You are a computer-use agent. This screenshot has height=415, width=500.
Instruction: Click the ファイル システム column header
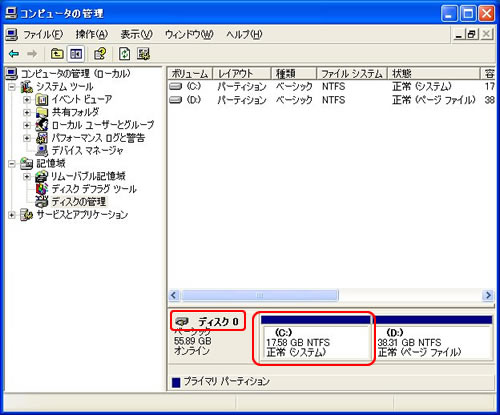[x=352, y=73]
